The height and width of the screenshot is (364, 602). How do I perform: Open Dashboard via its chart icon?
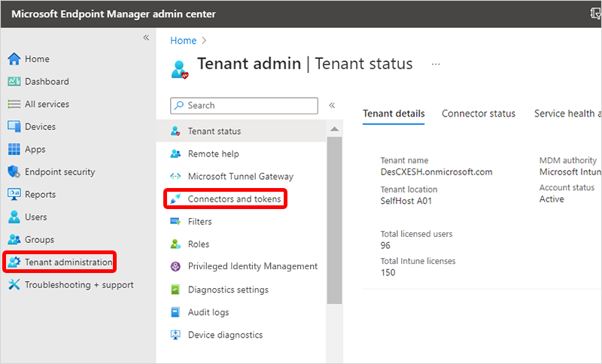[14, 81]
